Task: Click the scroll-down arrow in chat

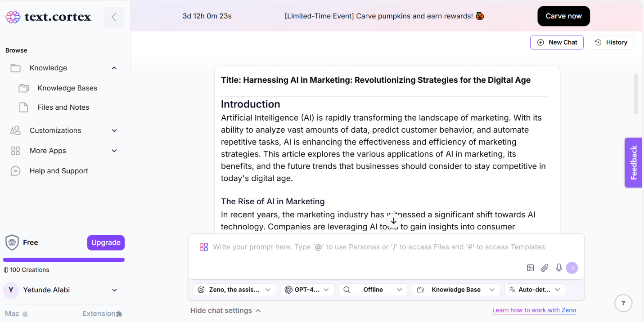Action: 394,221
